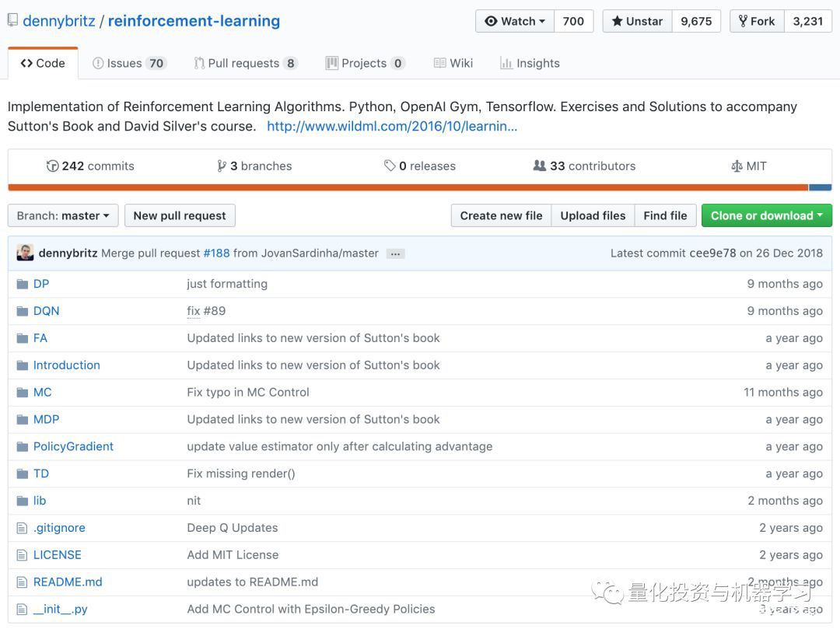Image resolution: width=840 pixels, height=629 pixels.
Task: Click New pull request button
Action: (x=180, y=215)
